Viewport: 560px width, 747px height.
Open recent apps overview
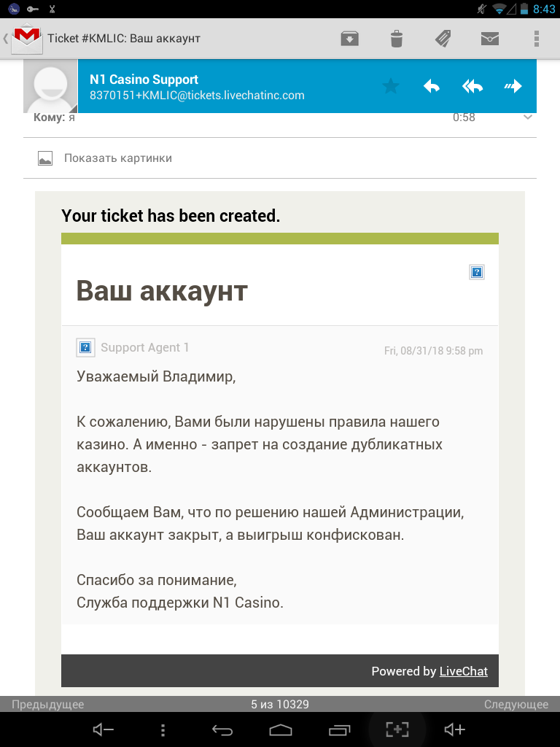coord(339,730)
